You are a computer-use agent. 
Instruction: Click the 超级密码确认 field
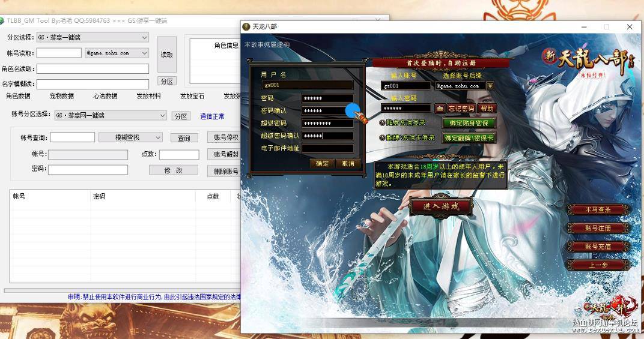click(328, 136)
